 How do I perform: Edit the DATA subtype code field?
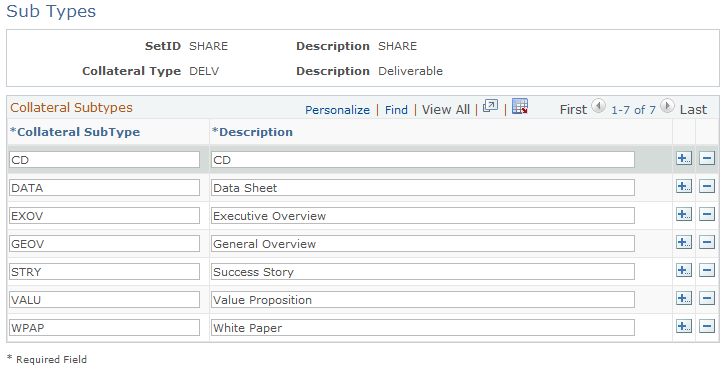[x=104, y=188]
